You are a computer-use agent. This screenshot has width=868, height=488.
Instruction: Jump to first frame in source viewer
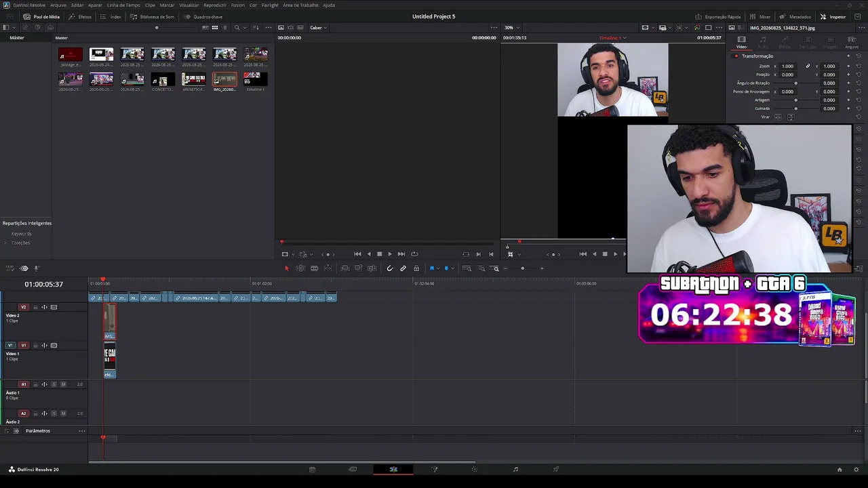(357, 254)
